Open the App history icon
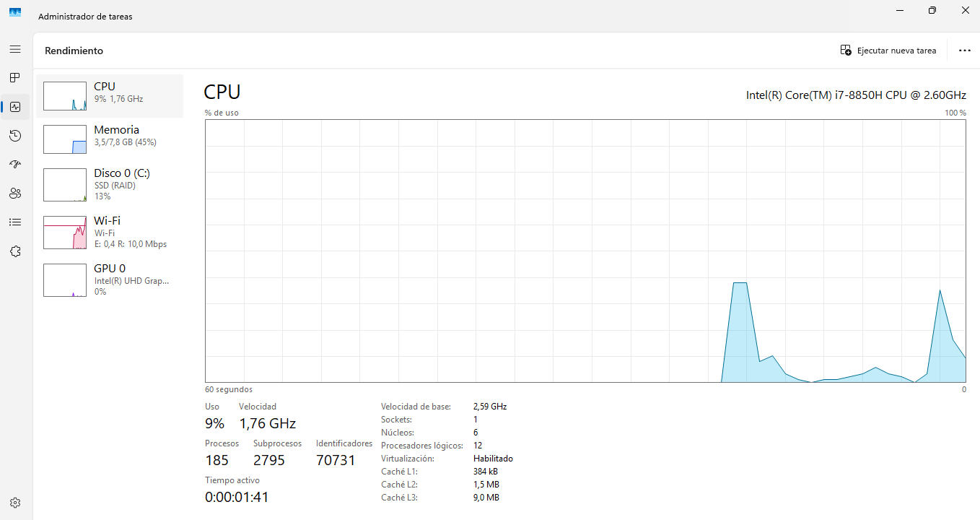This screenshot has height=520, width=980. [15, 136]
